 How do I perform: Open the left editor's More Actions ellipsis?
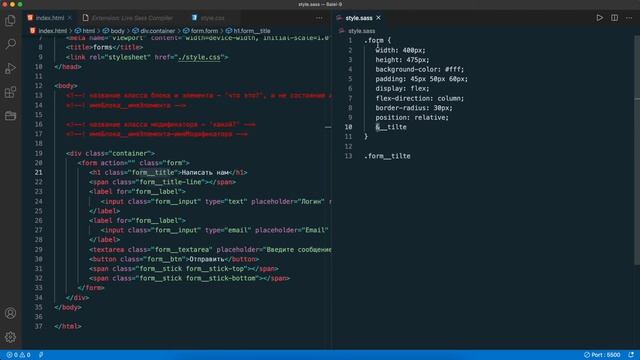319,18
